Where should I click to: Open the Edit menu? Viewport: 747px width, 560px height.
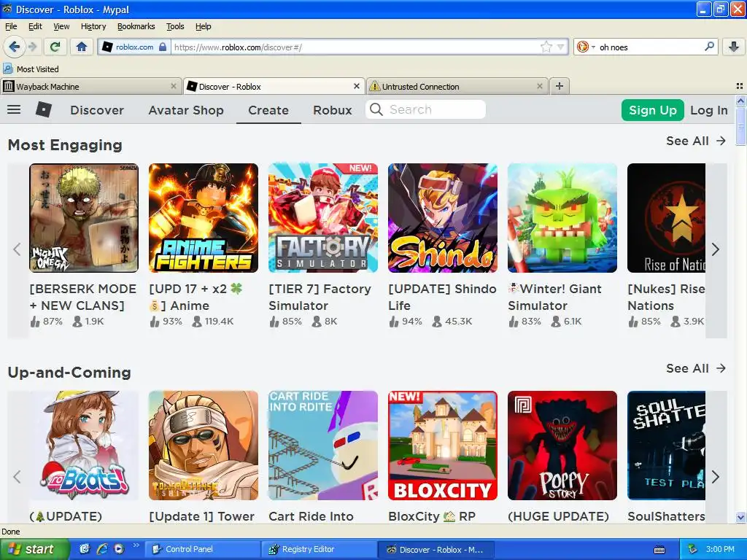click(35, 26)
